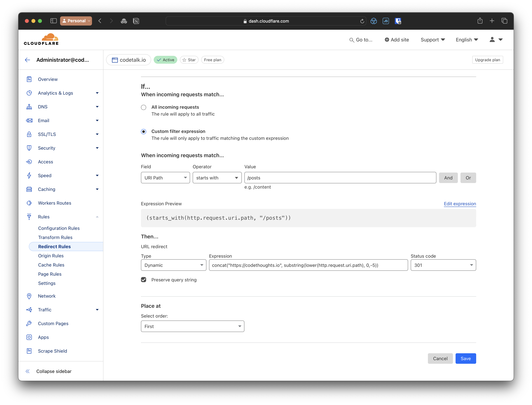Click the Safari share icon

pos(480,21)
